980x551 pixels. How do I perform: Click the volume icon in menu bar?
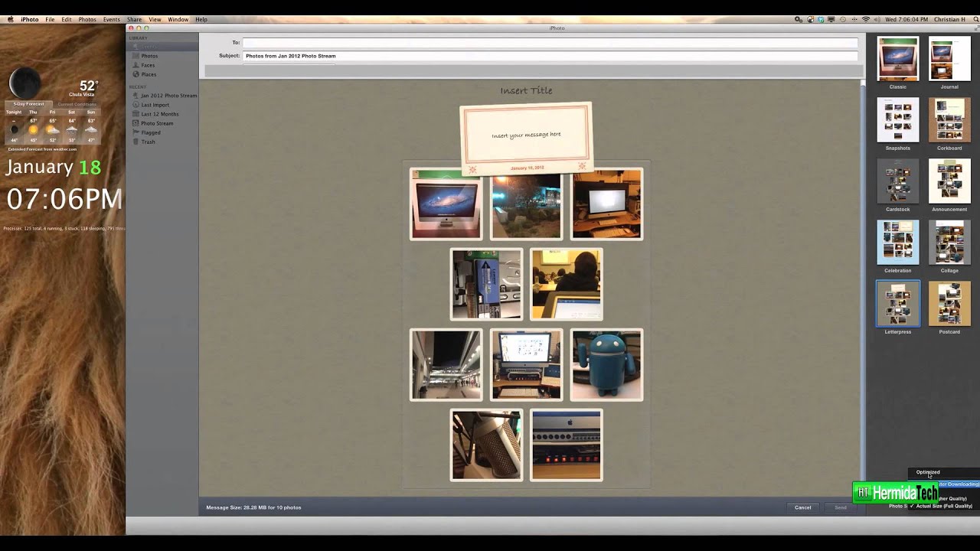[877, 19]
